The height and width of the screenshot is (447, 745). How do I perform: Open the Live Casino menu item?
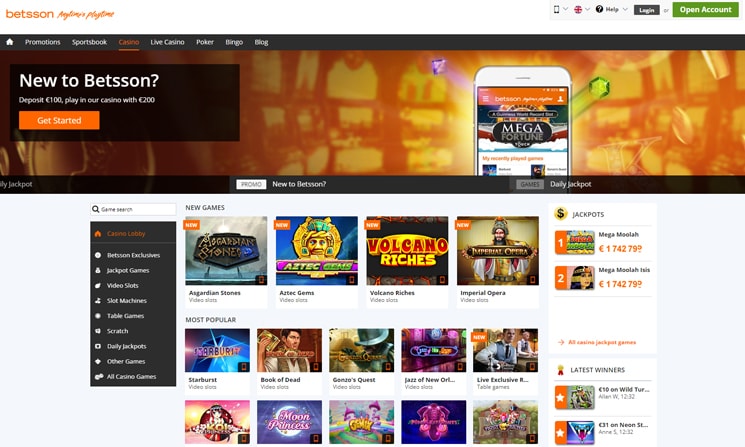tap(167, 42)
